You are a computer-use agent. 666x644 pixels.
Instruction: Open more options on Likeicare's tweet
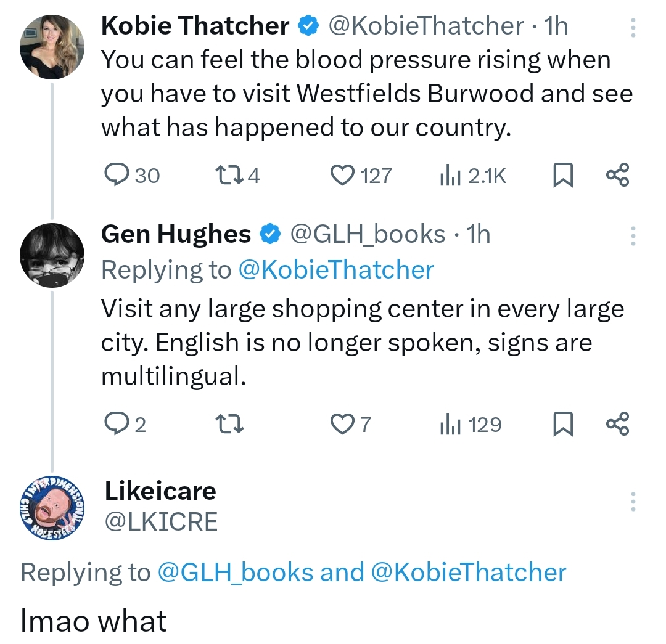632,502
